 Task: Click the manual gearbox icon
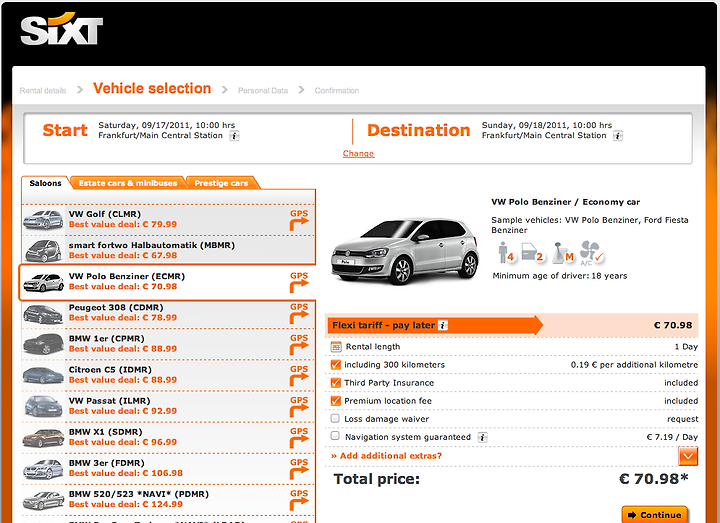point(563,253)
